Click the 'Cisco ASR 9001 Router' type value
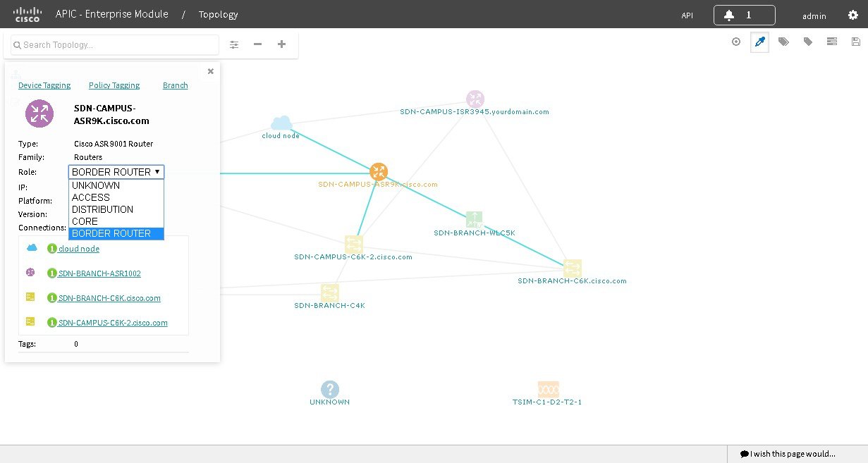The height and width of the screenshot is (463, 868). [x=114, y=144]
